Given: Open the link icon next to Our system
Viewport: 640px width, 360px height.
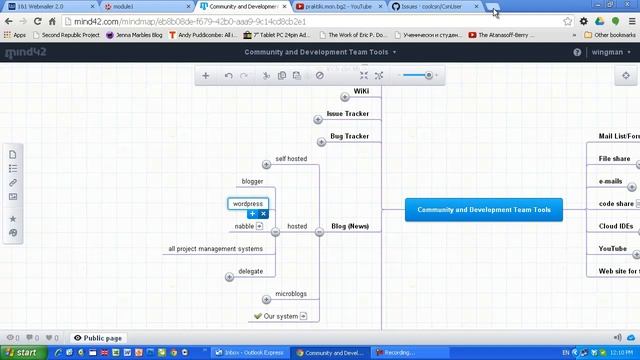Looking at the screenshot, I should (x=303, y=316).
